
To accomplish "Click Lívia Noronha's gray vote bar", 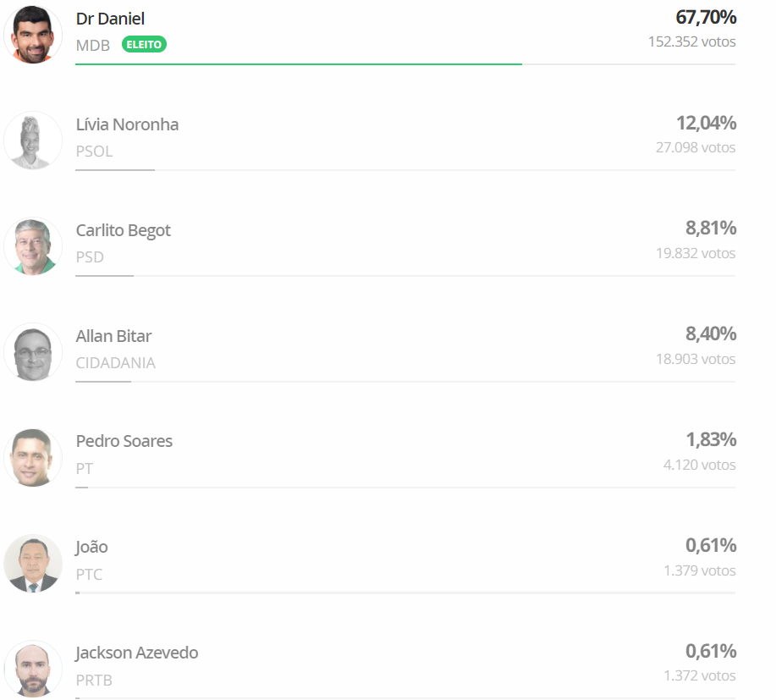I will pyautogui.click(x=115, y=170).
